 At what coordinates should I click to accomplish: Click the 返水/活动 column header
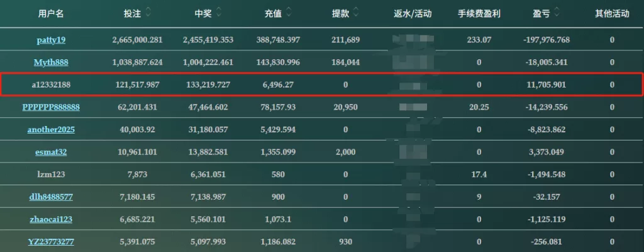click(413, 14)
